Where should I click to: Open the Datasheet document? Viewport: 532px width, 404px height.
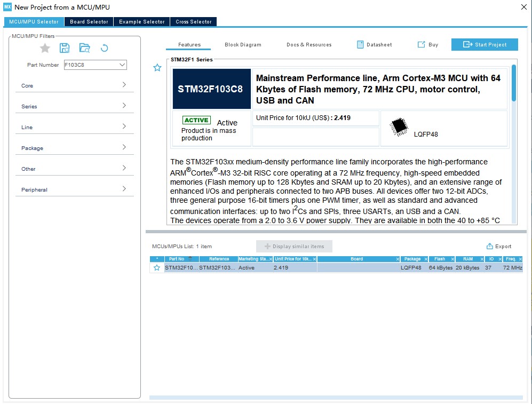[375, 44]
